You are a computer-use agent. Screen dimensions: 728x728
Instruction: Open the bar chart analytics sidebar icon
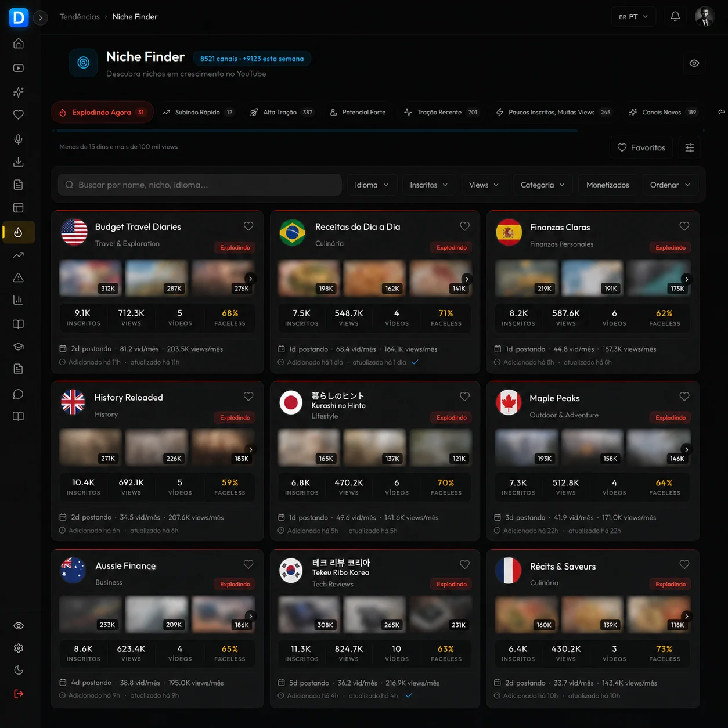coord(19,300)
